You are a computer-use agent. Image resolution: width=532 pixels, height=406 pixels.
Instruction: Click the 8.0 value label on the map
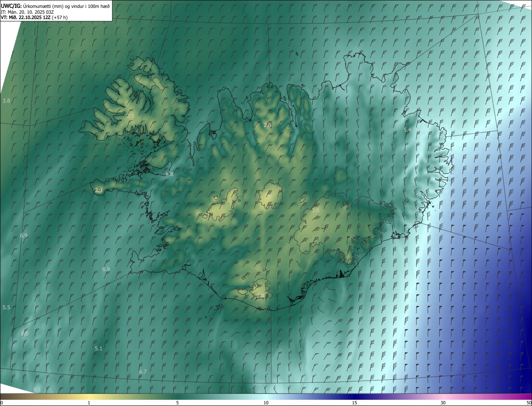tap(25, 334)
